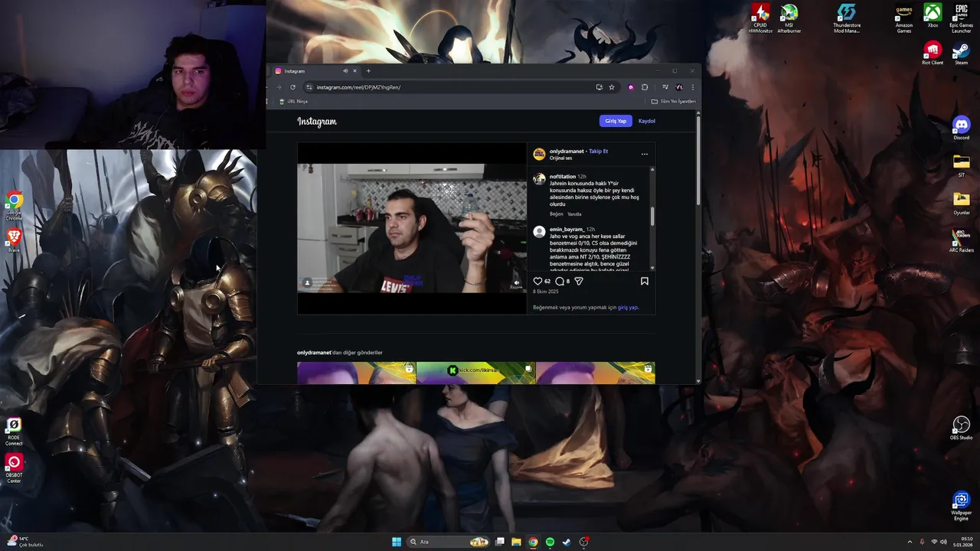Open the Tüm Yer İşaretleri bookmarks folder
The width and height of the screenshot is (980, 551).
click(x=674, y=101)
